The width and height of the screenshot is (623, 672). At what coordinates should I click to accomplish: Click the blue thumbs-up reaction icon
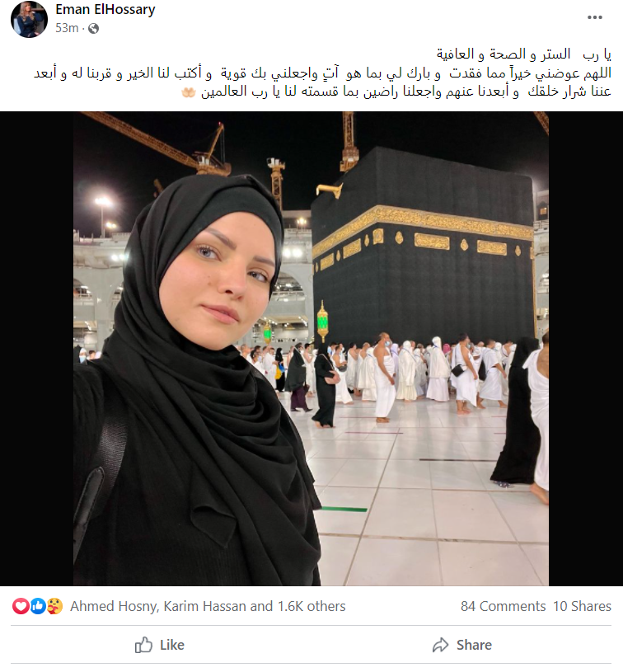click(38, 606)
